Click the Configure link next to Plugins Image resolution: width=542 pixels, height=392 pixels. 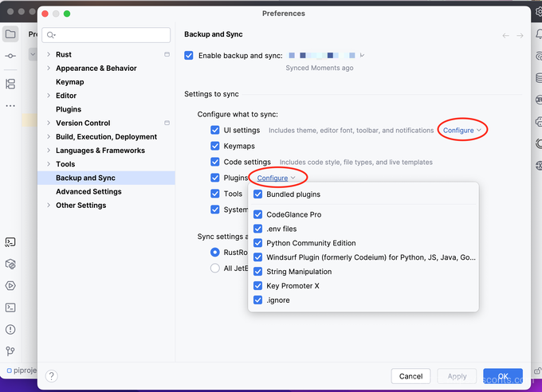click(276, 178)
